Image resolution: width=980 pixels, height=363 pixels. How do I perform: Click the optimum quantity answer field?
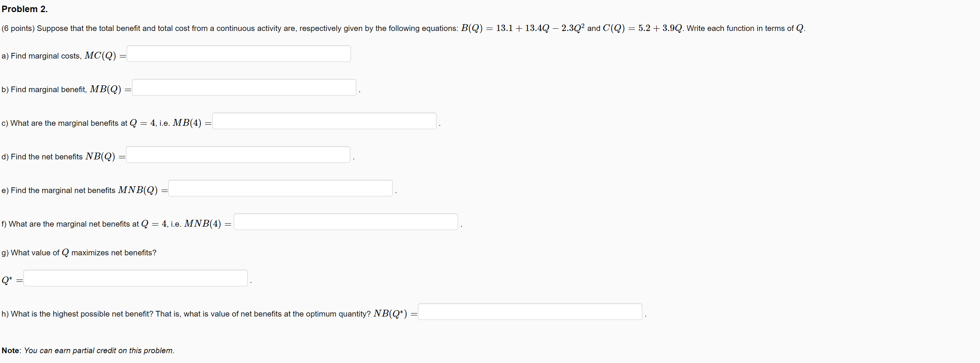click(x=135, y=278)
